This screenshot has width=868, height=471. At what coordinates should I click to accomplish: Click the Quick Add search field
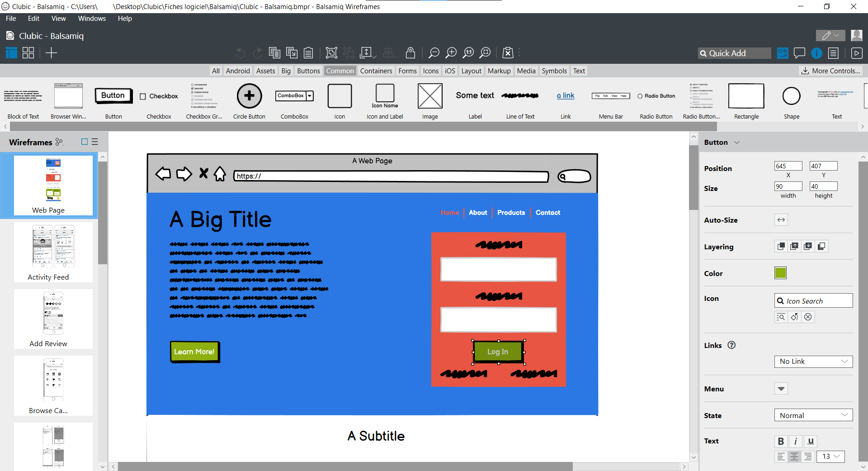[x=735, y=53]
